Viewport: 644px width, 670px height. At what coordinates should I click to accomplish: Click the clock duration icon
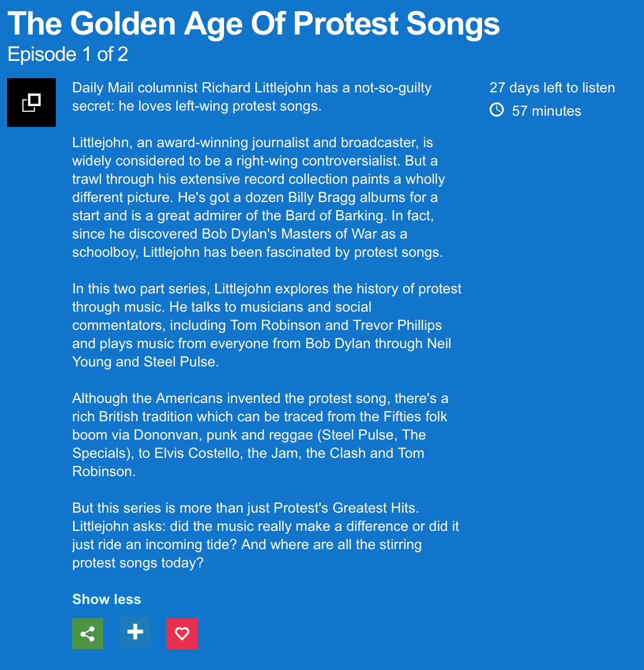point(497,110)
